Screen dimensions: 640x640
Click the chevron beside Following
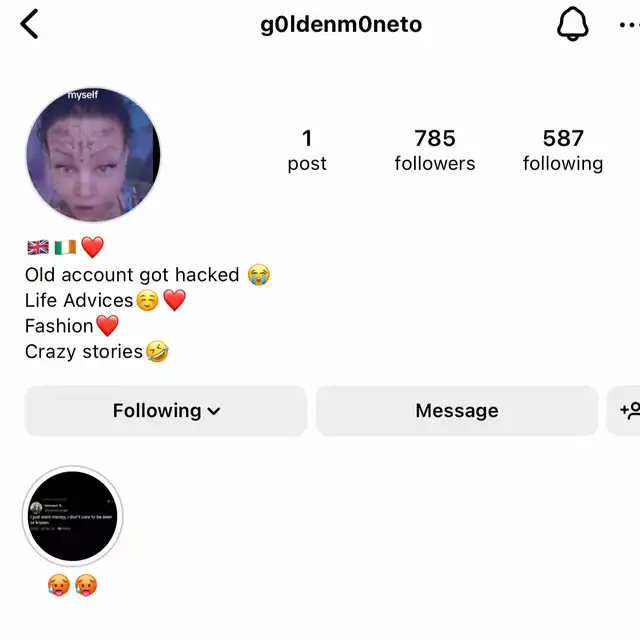214,411
